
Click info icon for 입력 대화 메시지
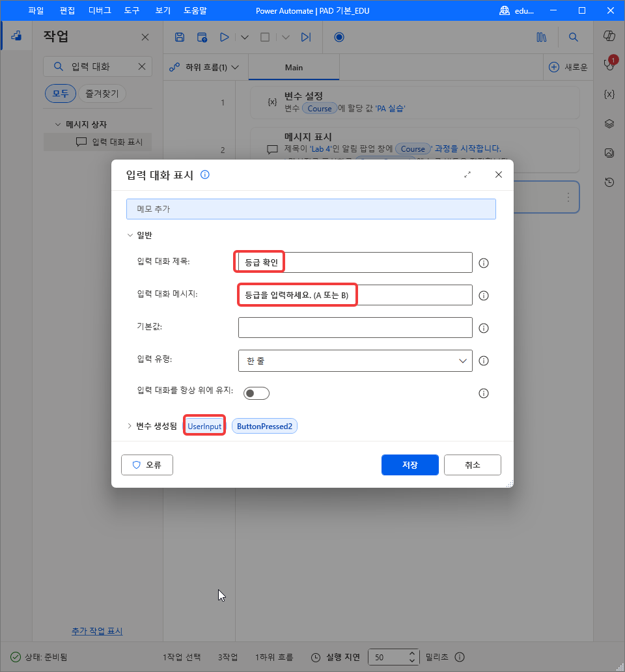tap(484, 295)
